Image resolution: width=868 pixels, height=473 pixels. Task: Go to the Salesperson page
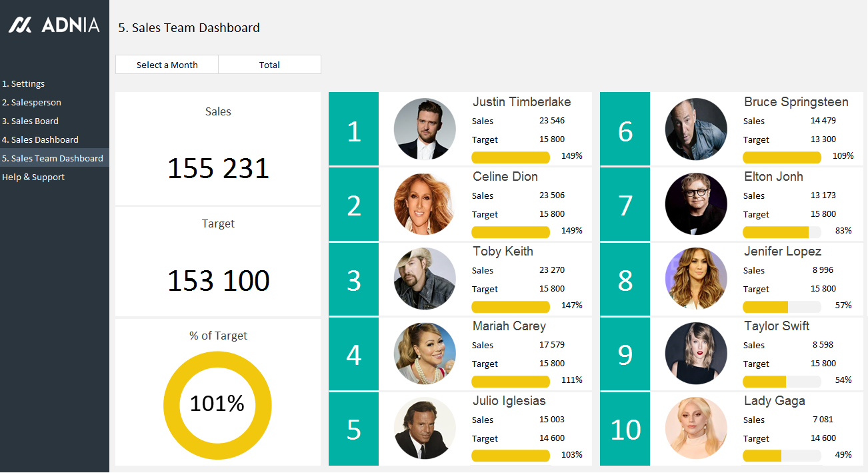pos(31,103)
